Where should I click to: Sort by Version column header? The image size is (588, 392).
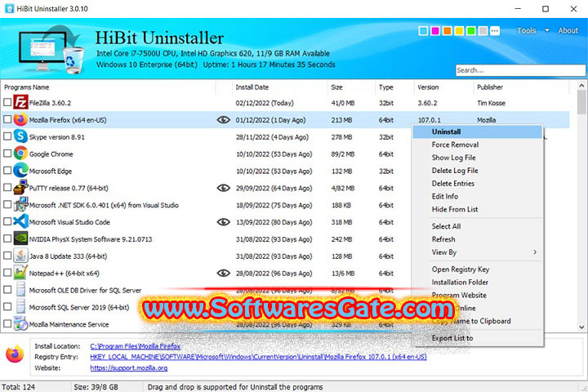[x=428, y=87]
